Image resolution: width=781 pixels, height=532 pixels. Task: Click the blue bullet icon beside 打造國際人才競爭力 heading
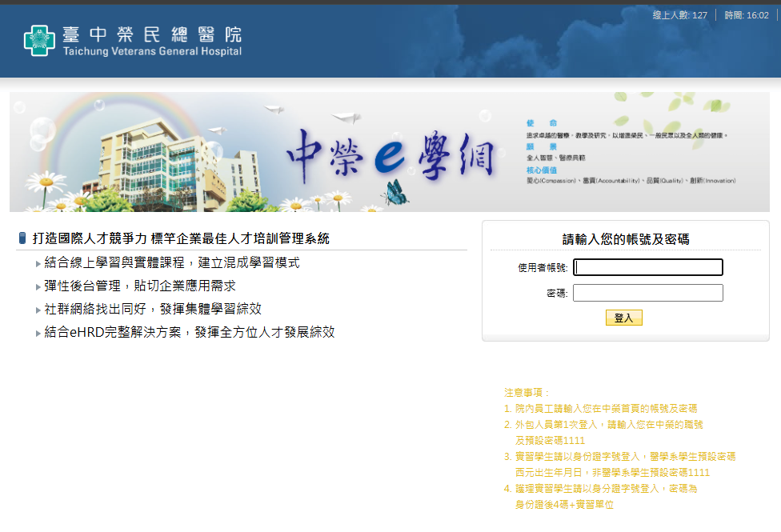(22, 238)
